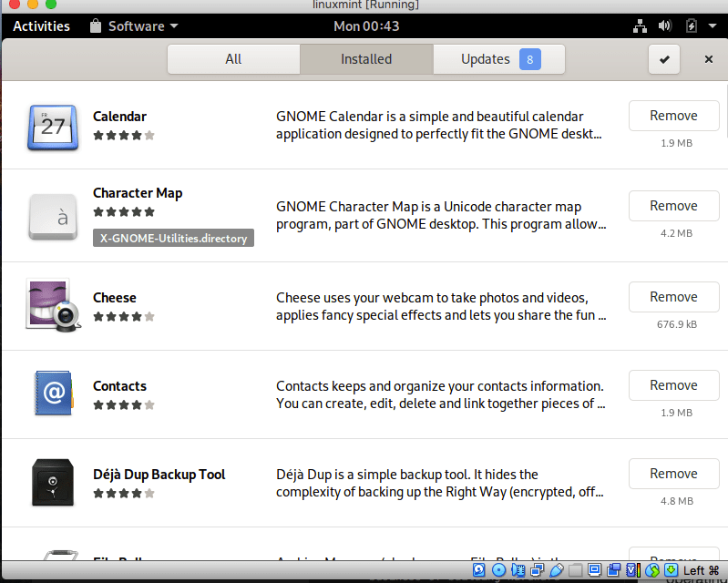Open the Calendar app icon

pyautogui.click(x=53, y=128)
